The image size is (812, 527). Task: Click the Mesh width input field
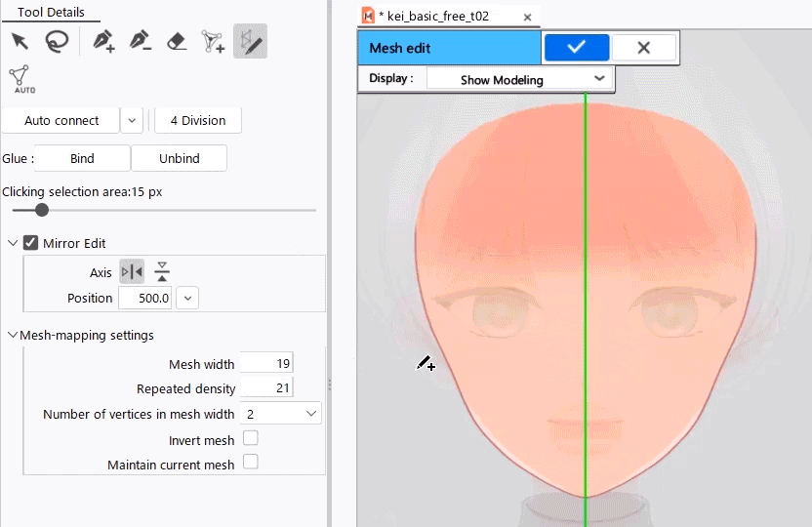(x=266, y=364)
